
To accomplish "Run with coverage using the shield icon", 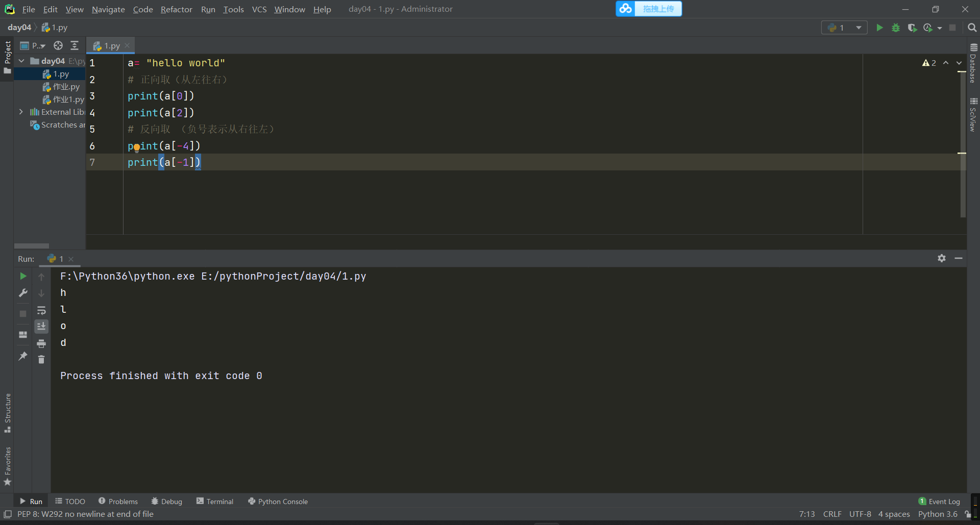I will click(912, 28).
